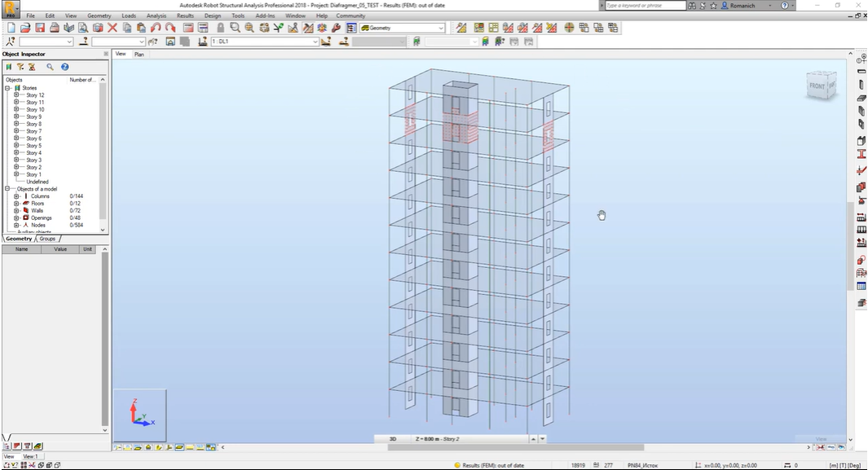Open the Geometry menu

pos(99,16)
